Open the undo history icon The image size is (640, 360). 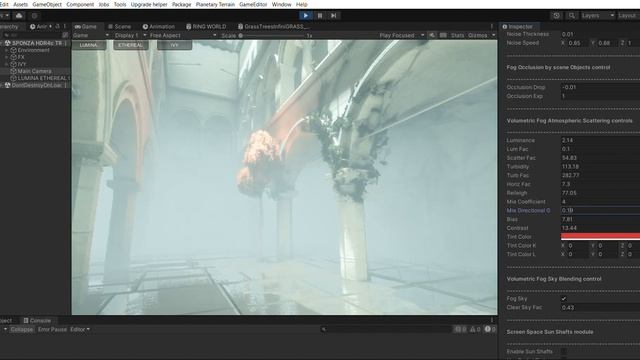(556, 16)
